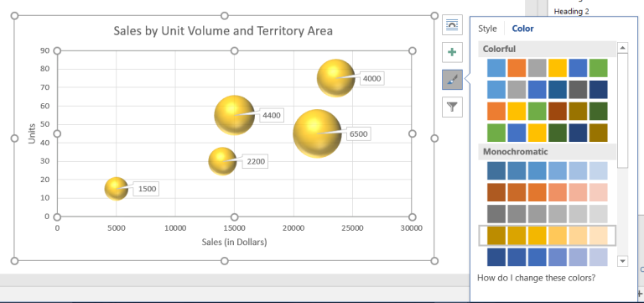Apply the gray Monochromatic palette
The image size is (644, 303).
547,214
